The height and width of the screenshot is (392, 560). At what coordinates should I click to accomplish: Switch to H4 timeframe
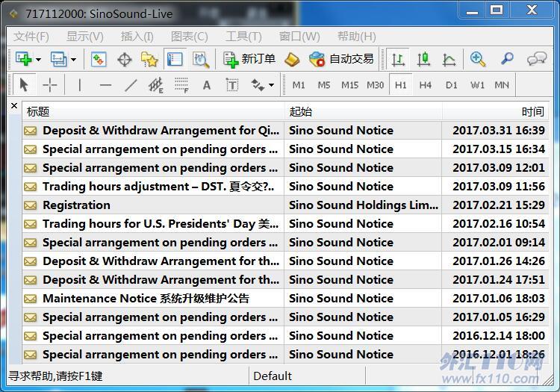pos(426,85)
